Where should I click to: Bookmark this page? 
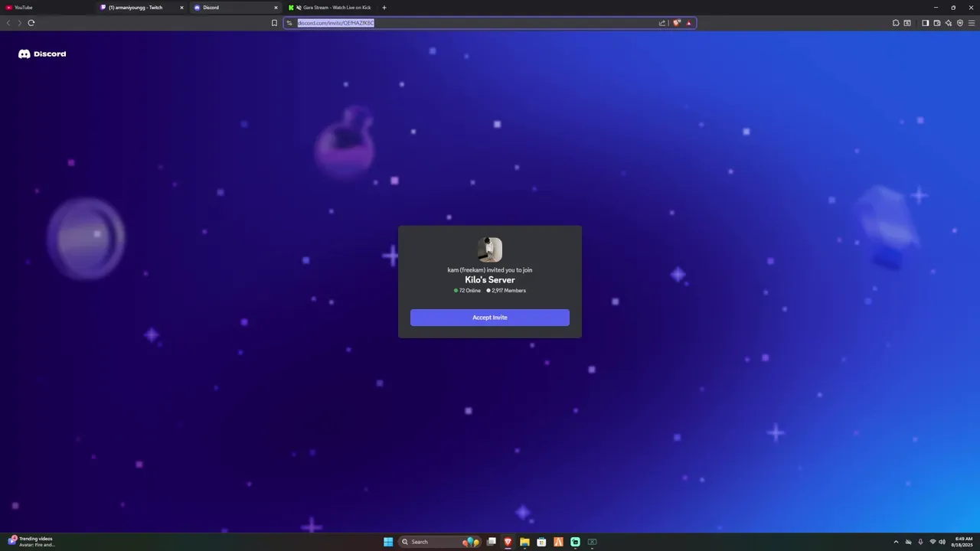[x=274, y=23]
